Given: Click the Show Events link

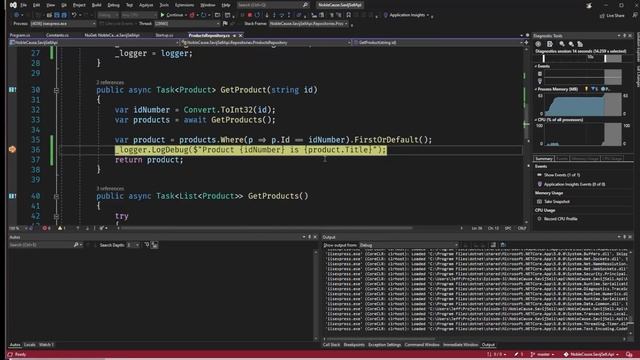Looking at the screenshot, I should coord(562,175).
